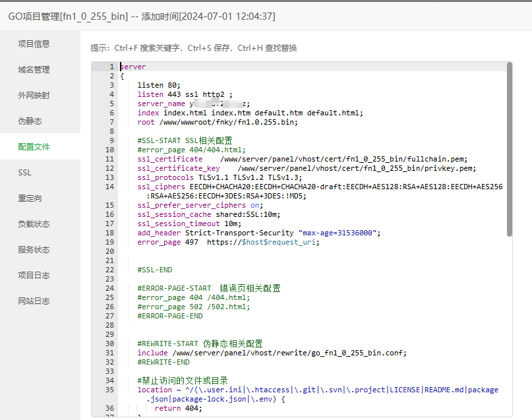Click root path /www/wwwroot/fnky/fn1.0.255.bin

(228, 122)
